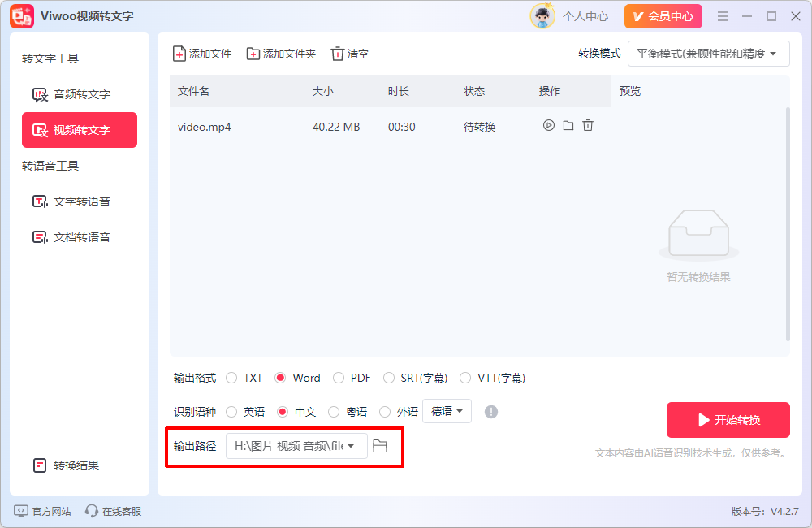Click the 操作 column header

tap(550, 91)
